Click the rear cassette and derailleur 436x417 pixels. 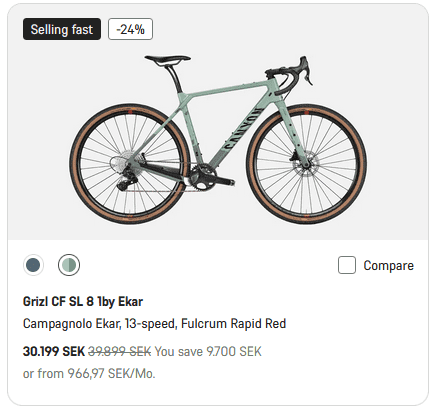(x=126, y=169)
